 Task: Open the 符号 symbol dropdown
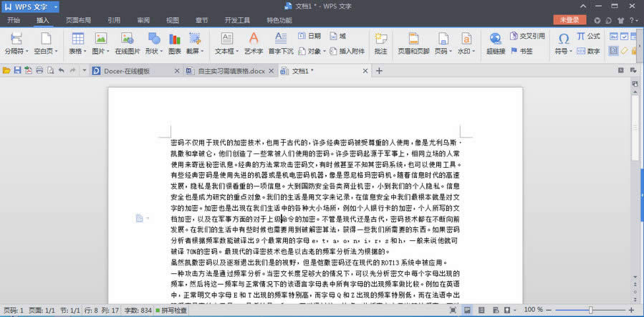click(x=564, y=52)
